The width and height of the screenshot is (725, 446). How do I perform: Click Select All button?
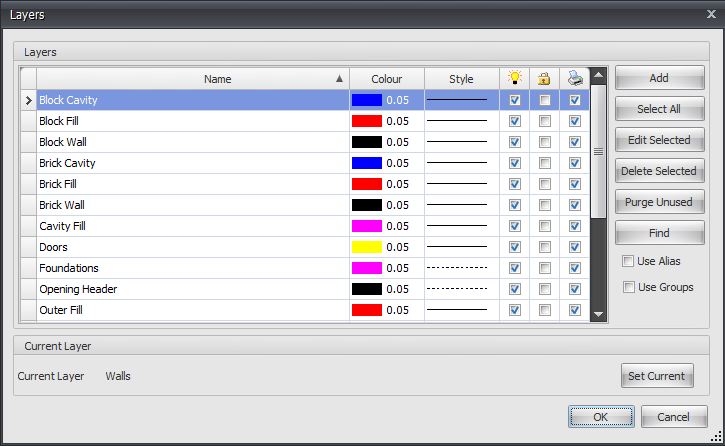pyautogui.click(x=659, y=109)
